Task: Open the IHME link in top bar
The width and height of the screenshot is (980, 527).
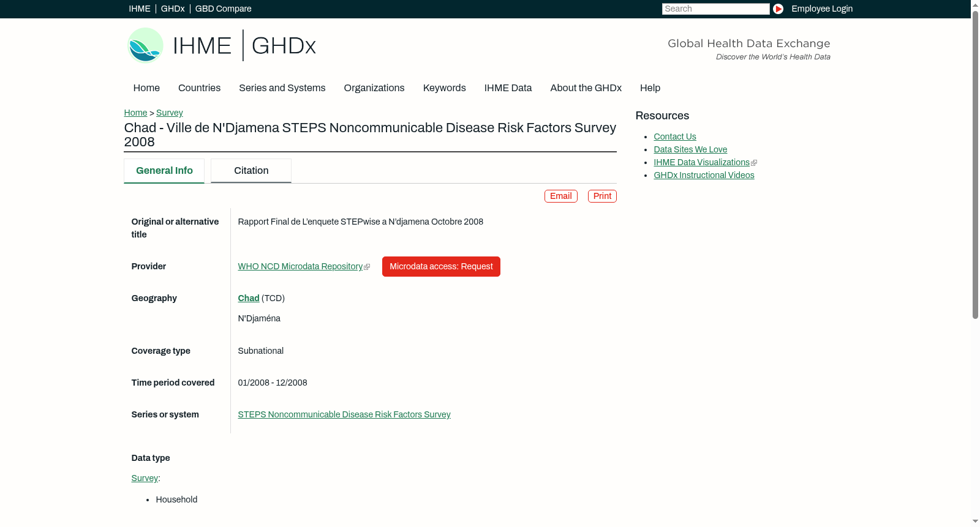Action: (140, 9)
